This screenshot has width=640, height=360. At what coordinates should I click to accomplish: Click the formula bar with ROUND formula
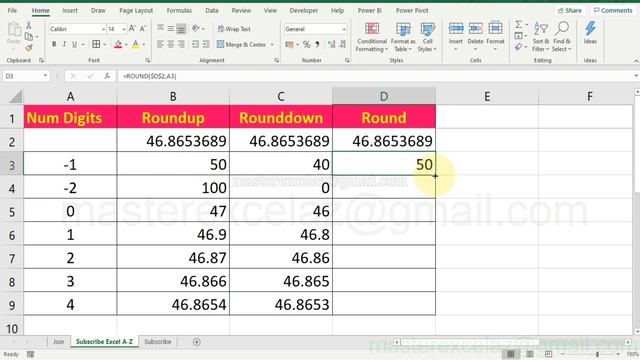click(x=375, y=76)
